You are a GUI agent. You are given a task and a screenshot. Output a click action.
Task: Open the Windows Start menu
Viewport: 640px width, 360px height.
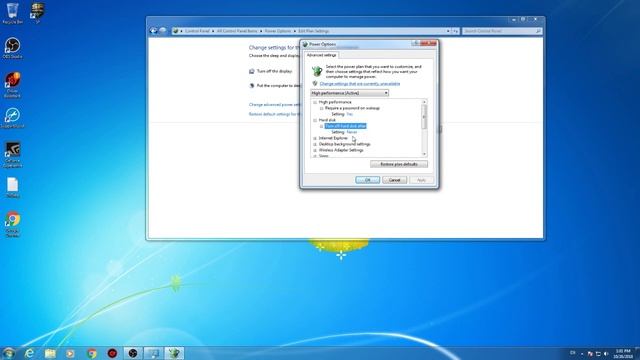tap(9, 353)
